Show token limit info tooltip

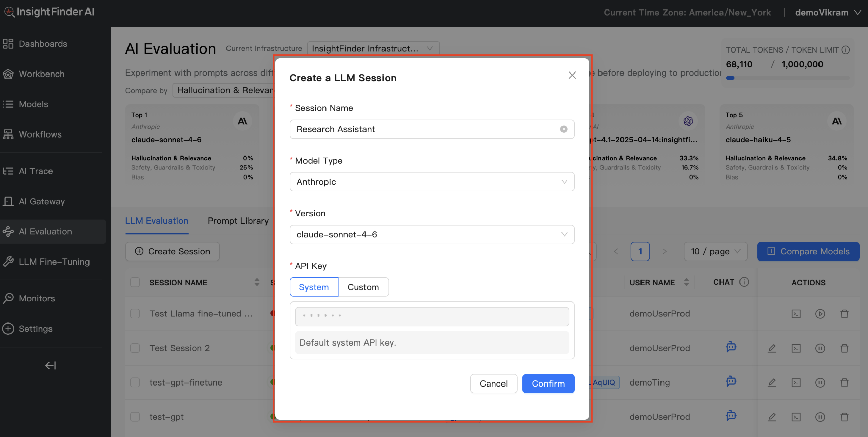coord(846,50)
